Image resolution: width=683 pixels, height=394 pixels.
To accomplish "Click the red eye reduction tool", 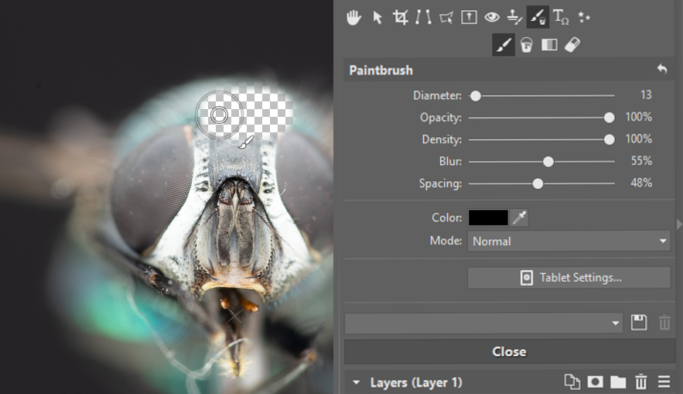I will pos(492,17).
